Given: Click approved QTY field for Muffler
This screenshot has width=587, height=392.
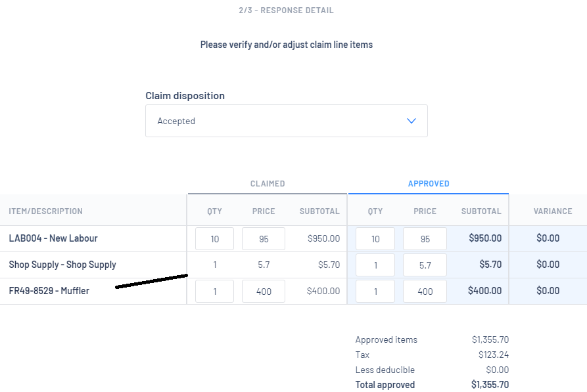Looking at the screenshot, I should click(375, 292).
